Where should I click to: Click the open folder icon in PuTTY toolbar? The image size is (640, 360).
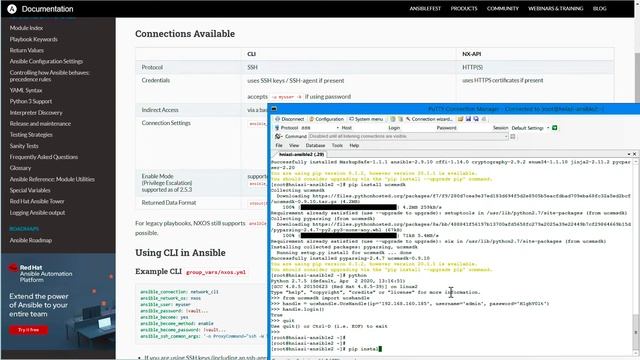click(460, 119)
